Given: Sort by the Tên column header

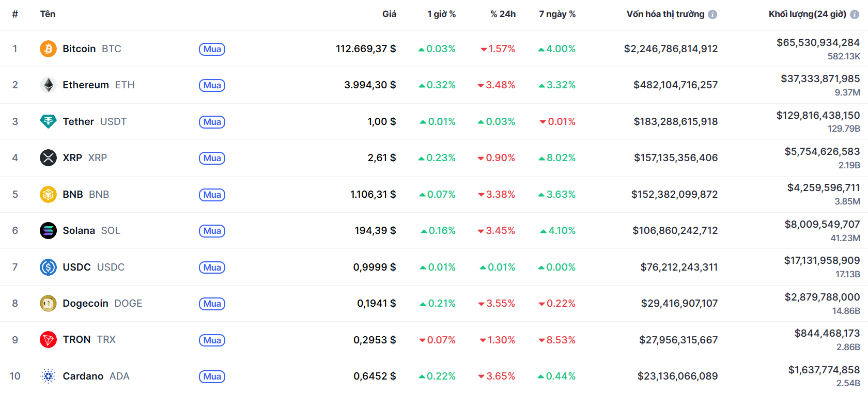Looking at the screenshot, I should [48, 14].
